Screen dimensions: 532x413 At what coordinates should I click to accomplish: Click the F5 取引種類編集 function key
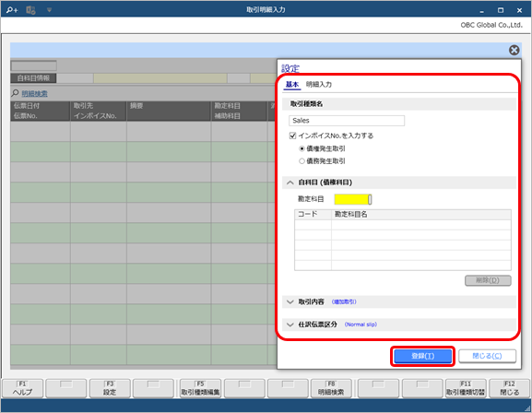(200, 388)
